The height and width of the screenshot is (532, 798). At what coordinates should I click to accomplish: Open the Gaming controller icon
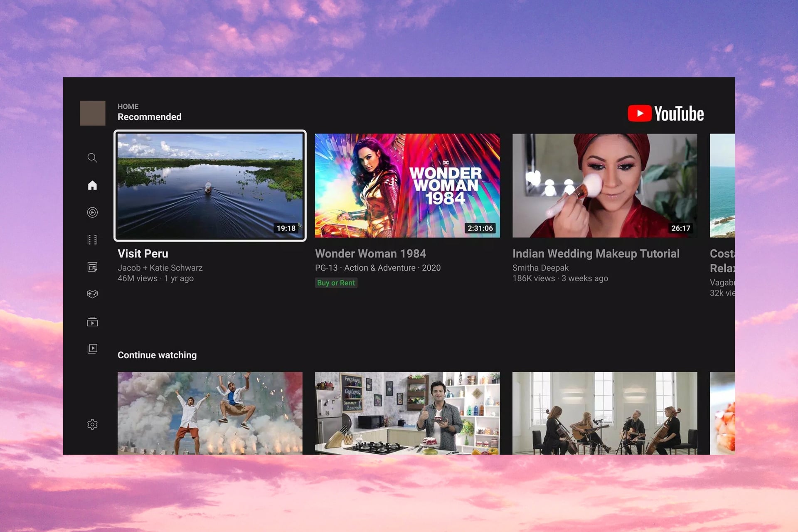[92, 294]
